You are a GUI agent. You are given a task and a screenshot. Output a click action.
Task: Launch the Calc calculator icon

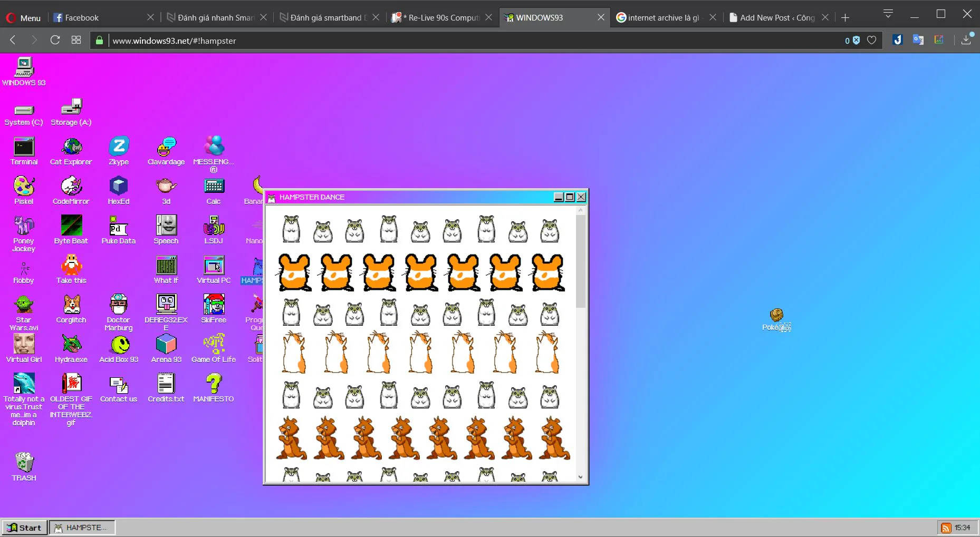point(214,191)
